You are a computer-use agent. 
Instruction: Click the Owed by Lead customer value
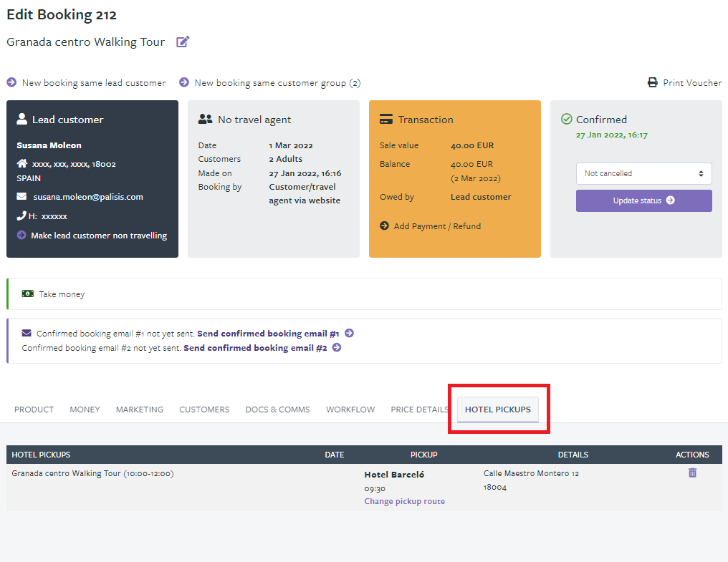coord(481,197)
